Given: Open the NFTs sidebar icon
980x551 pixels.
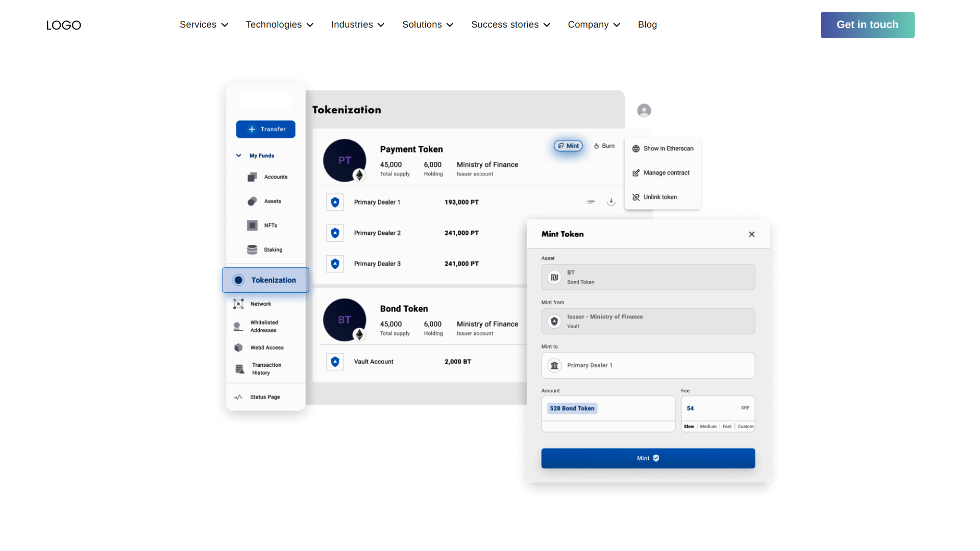Looking at the screenshot, I should point(252,226).
